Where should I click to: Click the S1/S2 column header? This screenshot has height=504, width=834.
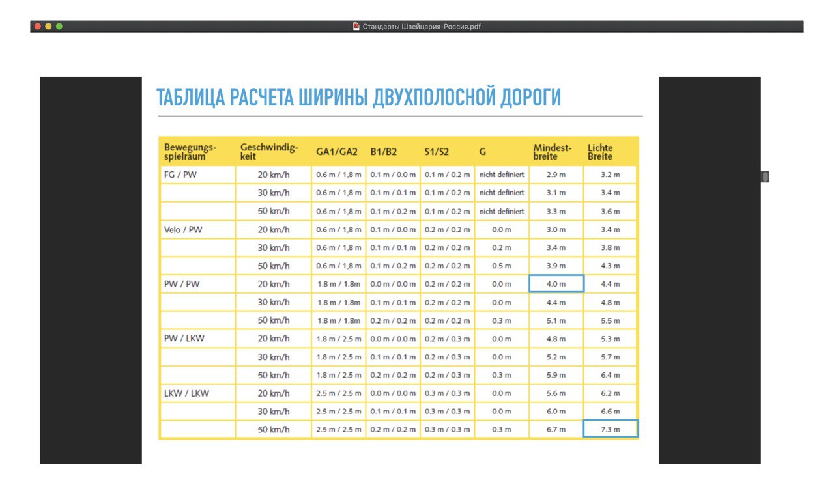pos(437,152)
